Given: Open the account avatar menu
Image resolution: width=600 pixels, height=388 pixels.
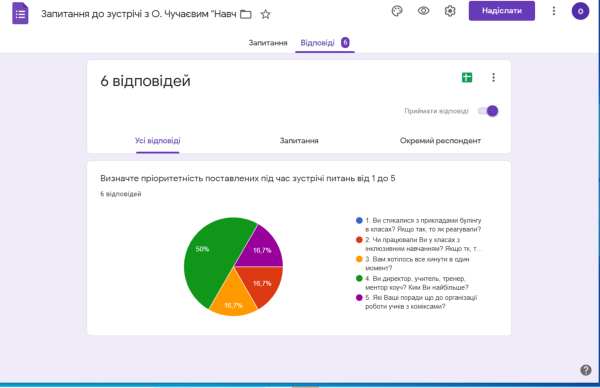Looking at the screenshot, I should pyautogui.click(x=580, y=11).
